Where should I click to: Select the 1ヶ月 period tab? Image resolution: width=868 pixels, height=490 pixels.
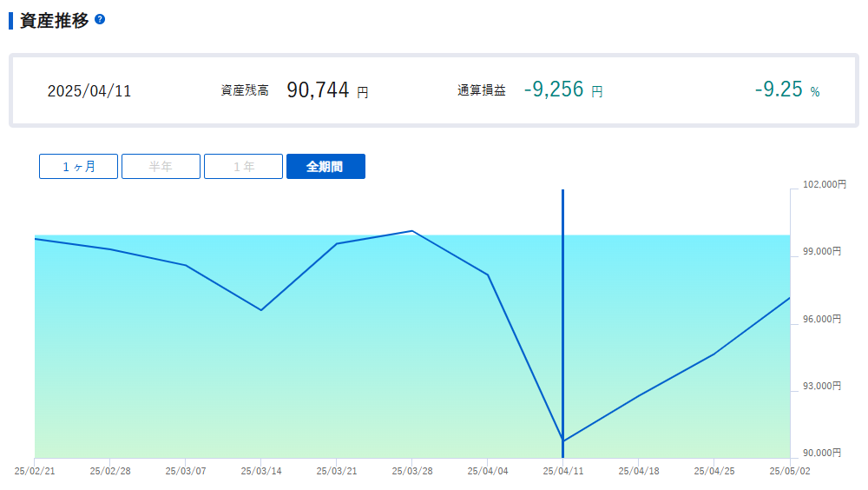coord(79,166)
